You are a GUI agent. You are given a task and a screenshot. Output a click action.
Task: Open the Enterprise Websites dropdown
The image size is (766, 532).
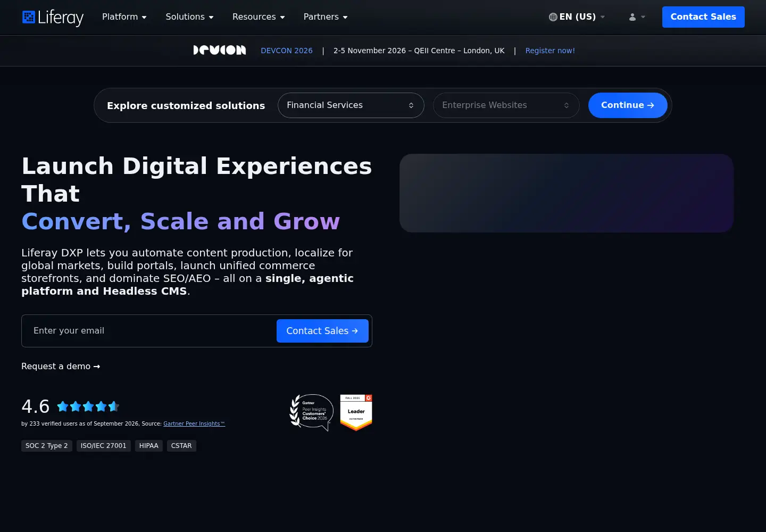coord(506,105)
